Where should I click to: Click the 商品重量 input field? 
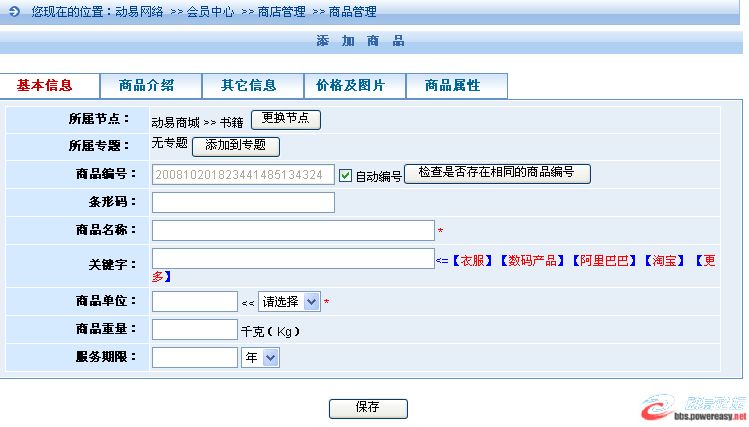coord(194,330)
